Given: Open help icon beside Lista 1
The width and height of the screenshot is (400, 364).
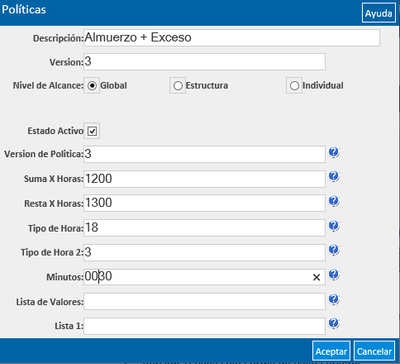Looking at the screenshot, I should 334,324.
